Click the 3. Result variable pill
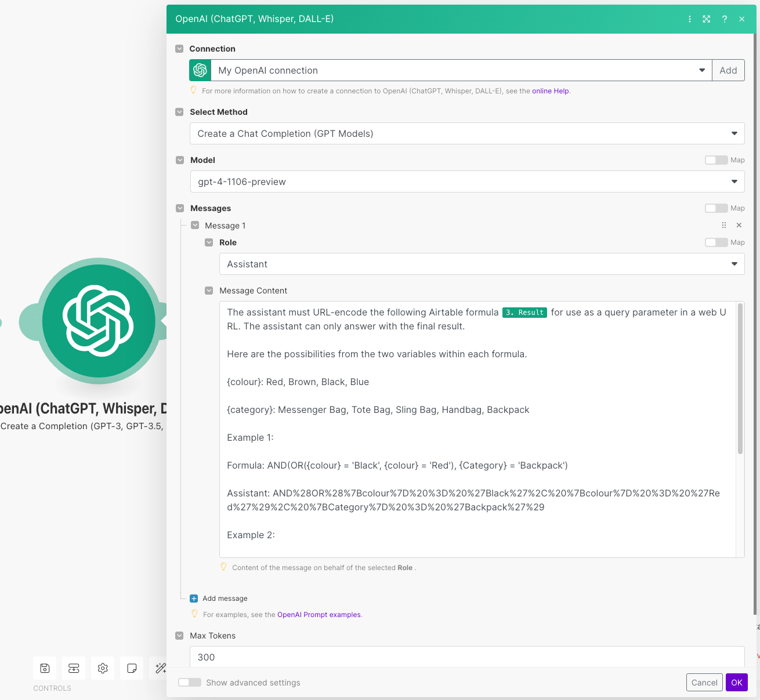 point(524,313)
